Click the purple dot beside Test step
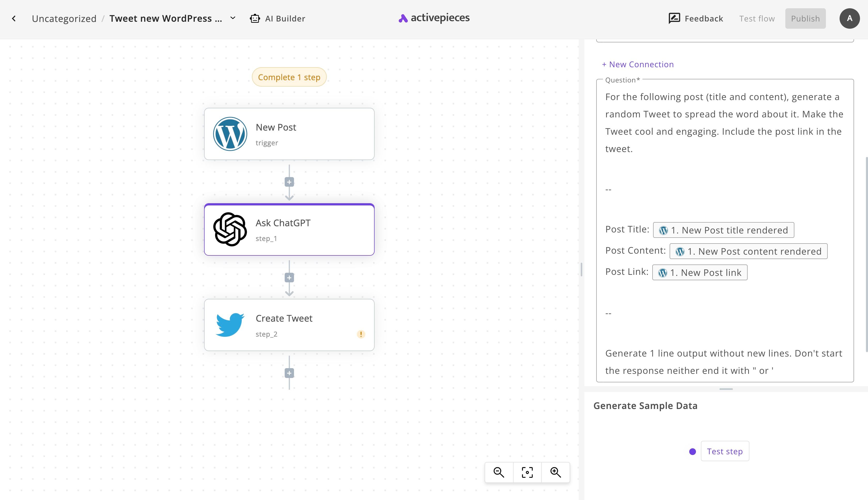Screen dimensions: 868x500 click(x=693, y=452)
